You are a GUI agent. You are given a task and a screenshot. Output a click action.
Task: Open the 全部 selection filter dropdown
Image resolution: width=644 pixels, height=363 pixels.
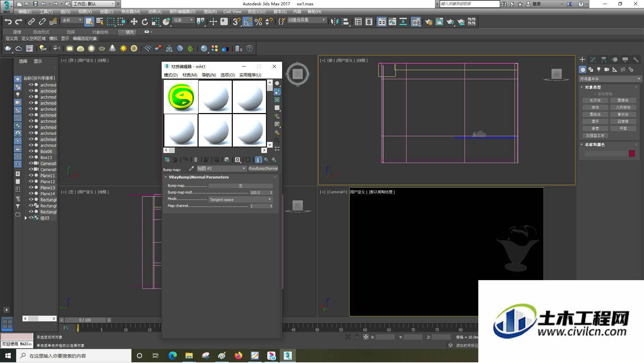tap(72, 20)
